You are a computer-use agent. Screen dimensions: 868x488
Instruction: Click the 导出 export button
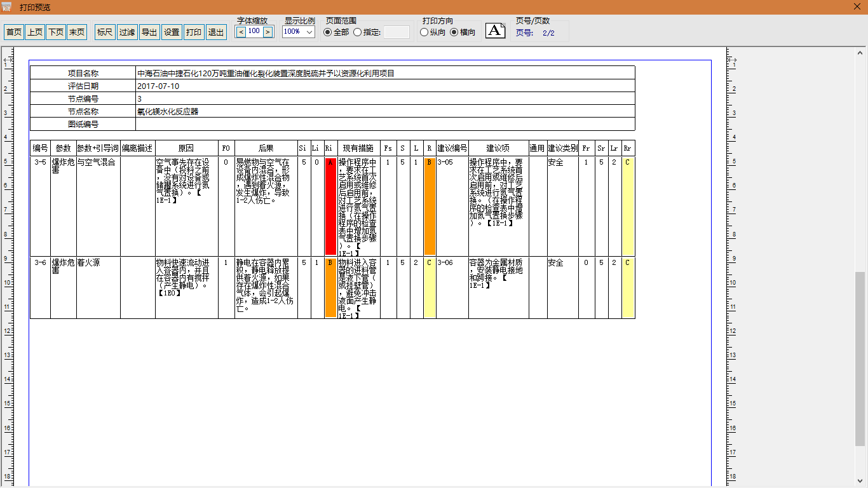tap(149, 32)
